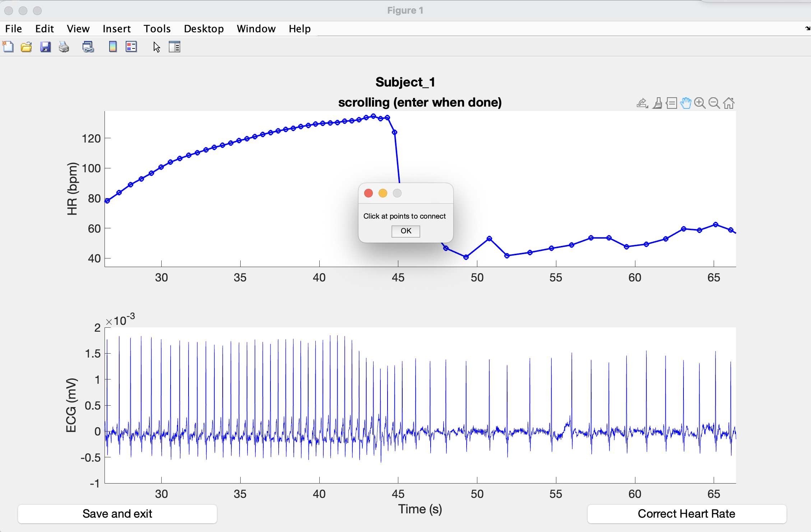Insert Colorbar using toolbar icon
Viewport: 811px width, 532px height.
click(113, 47)
